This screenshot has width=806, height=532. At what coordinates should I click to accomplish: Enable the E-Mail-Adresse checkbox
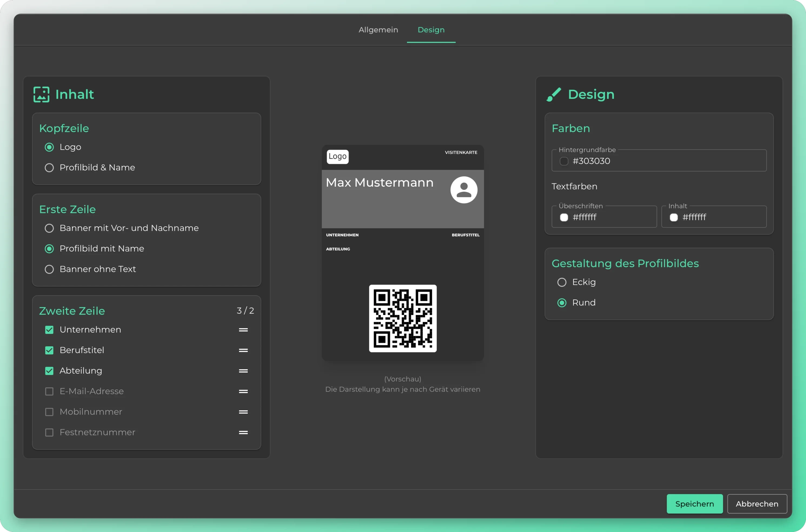[x=49, y=391]
